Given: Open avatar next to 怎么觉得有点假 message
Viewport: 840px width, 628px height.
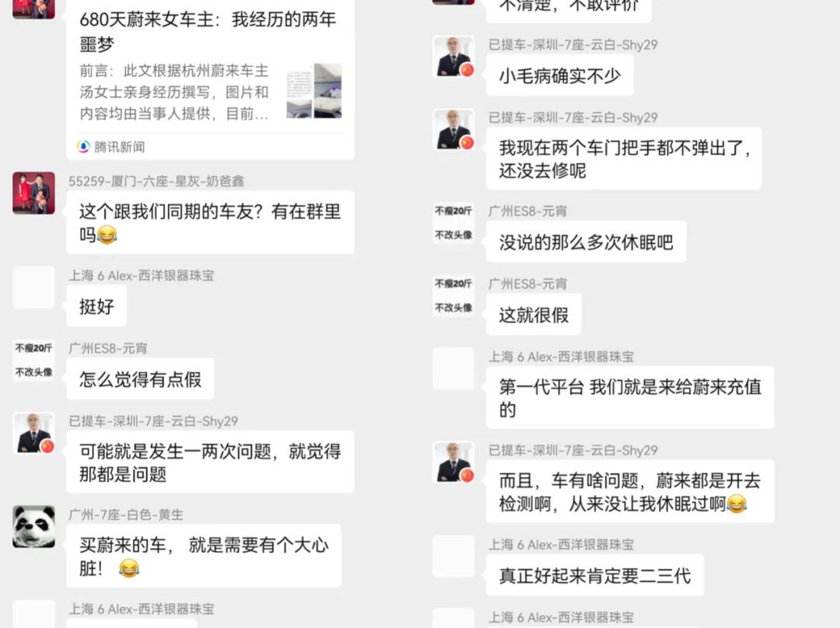Looking at the screenshot, I should [33, 361].
